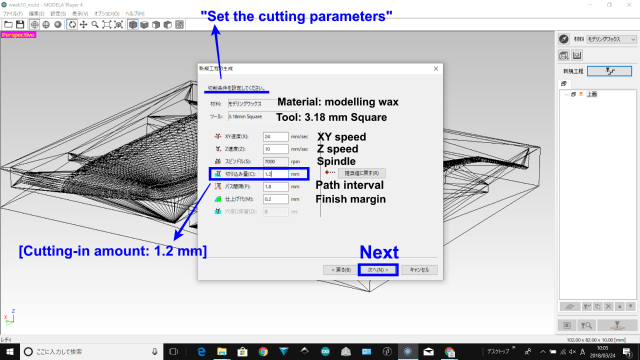
Task: Toggle the first isometric cube view
Action: pos(133,24)
